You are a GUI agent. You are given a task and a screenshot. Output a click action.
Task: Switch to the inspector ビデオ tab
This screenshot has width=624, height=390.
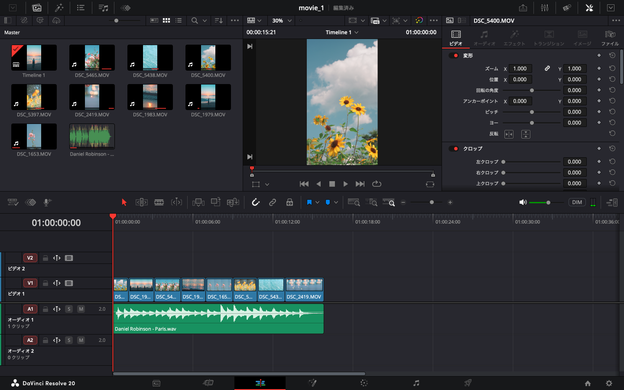click(x=456, y=38)
